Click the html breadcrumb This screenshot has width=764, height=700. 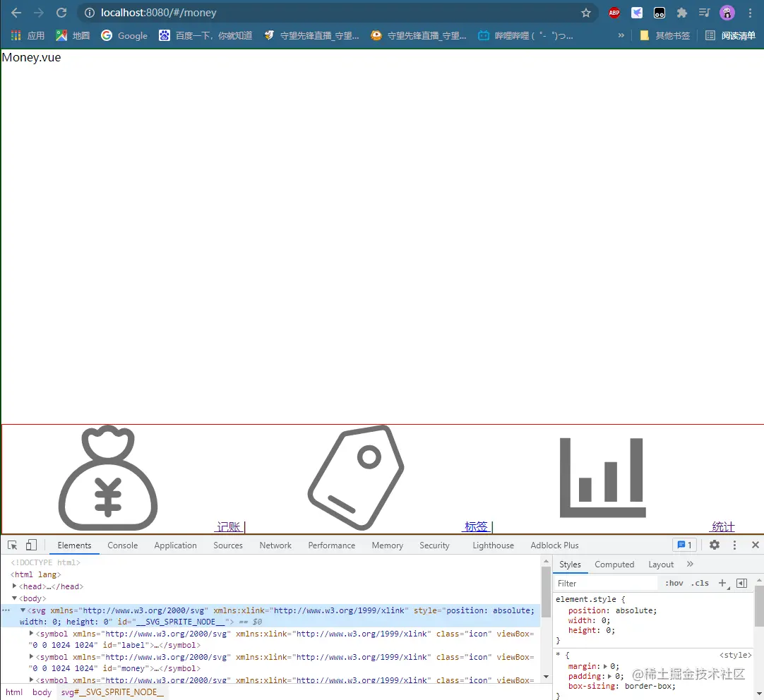14,692
